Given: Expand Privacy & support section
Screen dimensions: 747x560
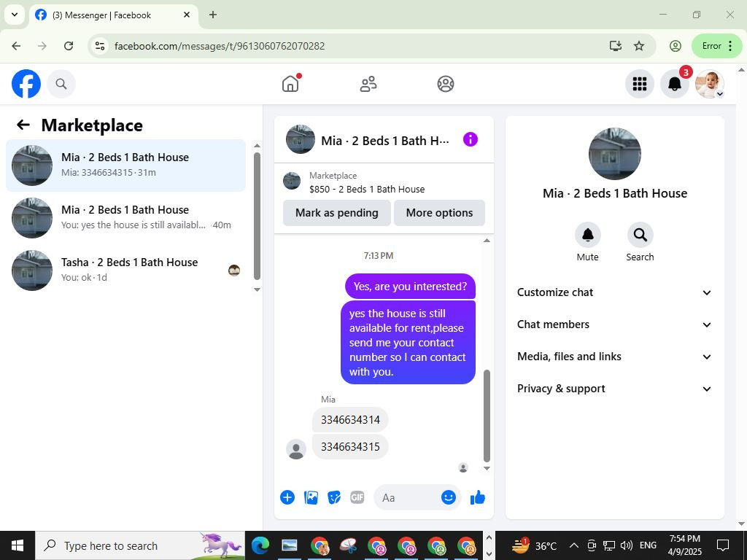Looking at the screenshot, I should point(614,389).
